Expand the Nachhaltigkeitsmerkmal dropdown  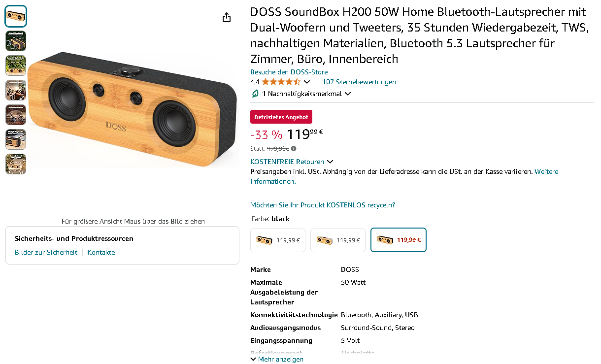click(348, 94)
